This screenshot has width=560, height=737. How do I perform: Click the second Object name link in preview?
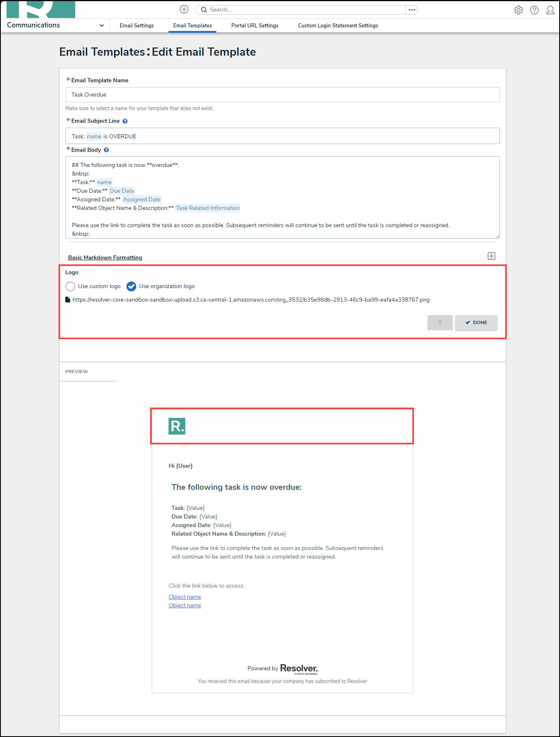(185, 606)
